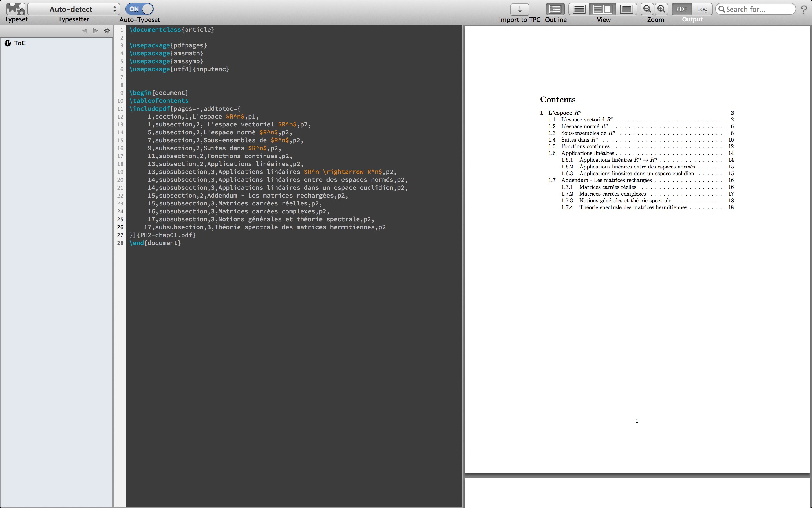
Task: Open the Outline panel icon
Action: [555, 9]
